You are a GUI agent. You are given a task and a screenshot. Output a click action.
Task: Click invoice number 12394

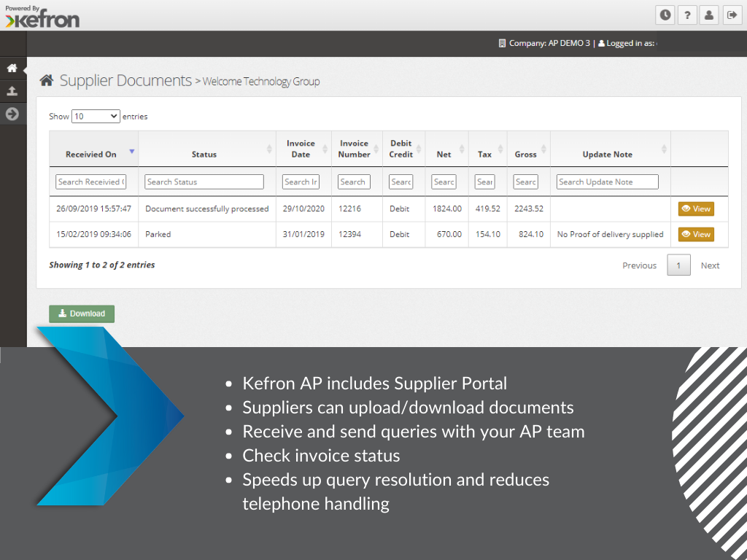[x=349, y=234]
